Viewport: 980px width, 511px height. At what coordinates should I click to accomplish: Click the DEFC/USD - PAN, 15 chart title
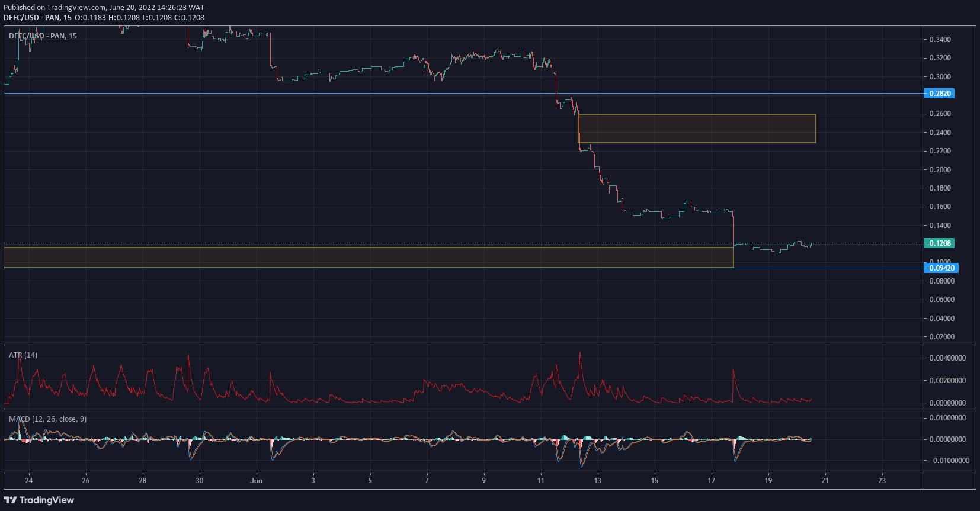(x=43, y=36)
